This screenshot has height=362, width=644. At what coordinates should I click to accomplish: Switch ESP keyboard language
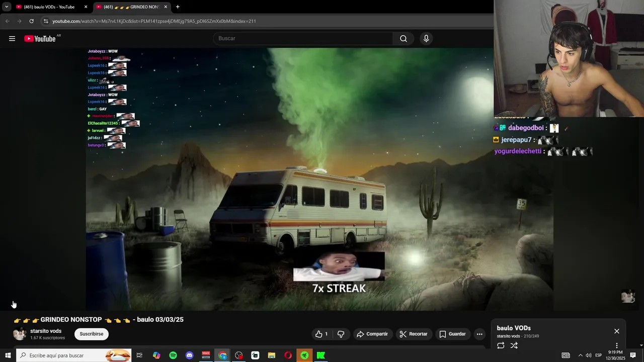(599, 355)
